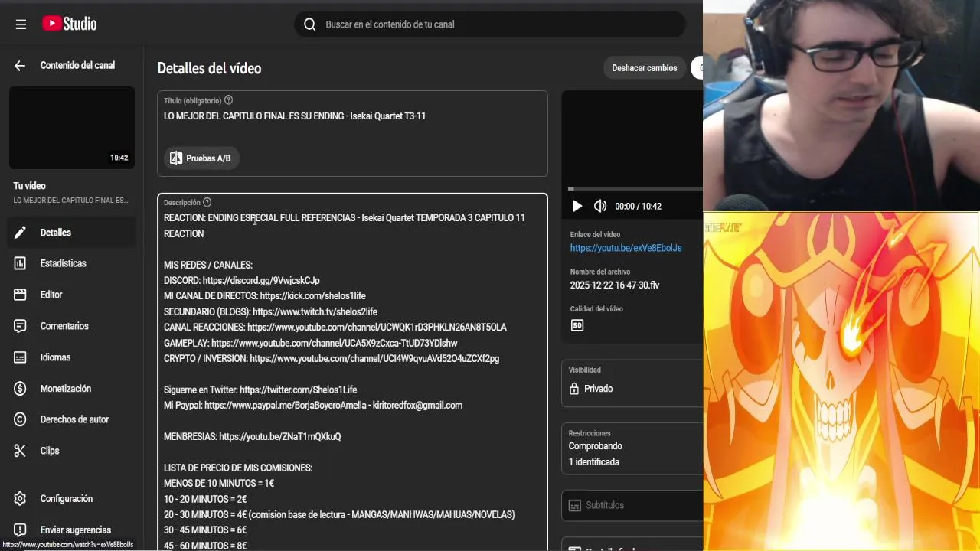Screen dimensions: 980x551
Task: Click the '10 - 20 MINUTOS = 2€' line
Action: click(x=205, y=500)
